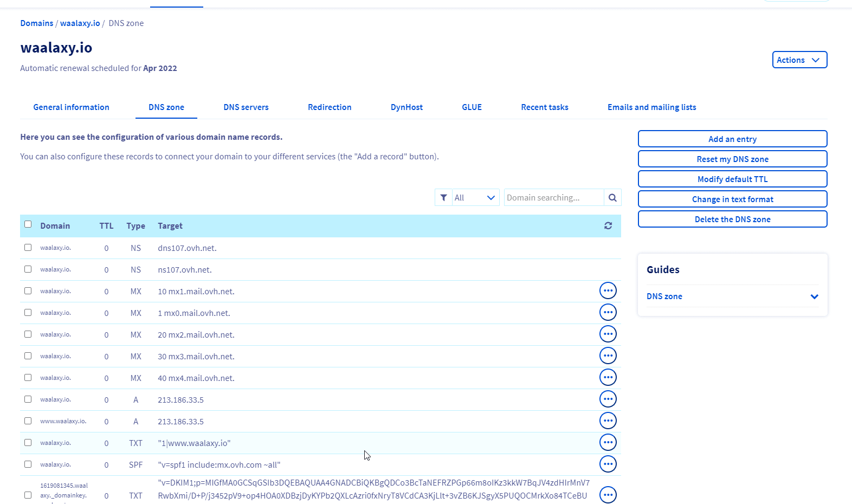Select checkbox for 20 mx2.mail.ovh.net. row
This screenshot has width=852, height=504.
click(x=28, y=334)
